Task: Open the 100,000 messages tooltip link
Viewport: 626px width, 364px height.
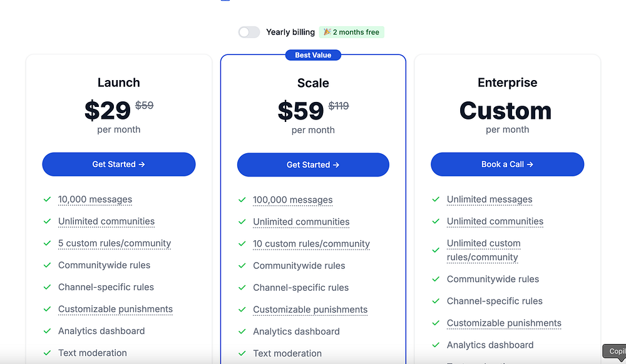Action: point(292,200)
